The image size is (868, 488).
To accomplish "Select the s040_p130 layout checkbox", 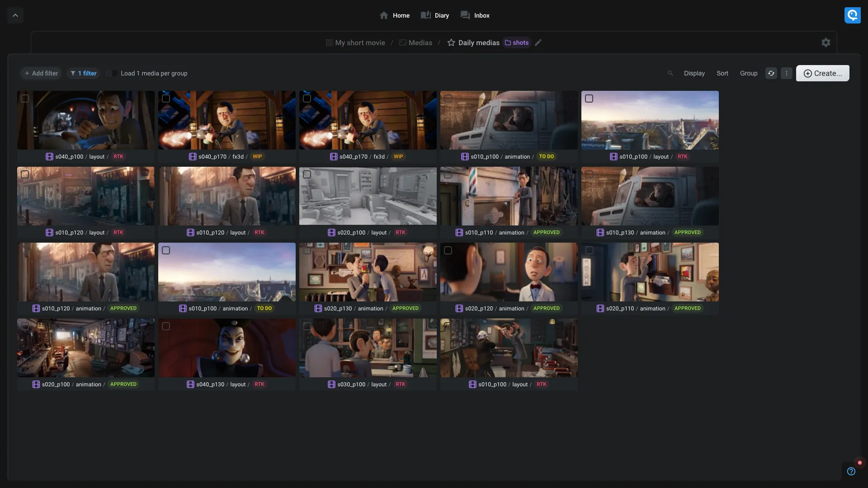I will click(x=166, y=326).
